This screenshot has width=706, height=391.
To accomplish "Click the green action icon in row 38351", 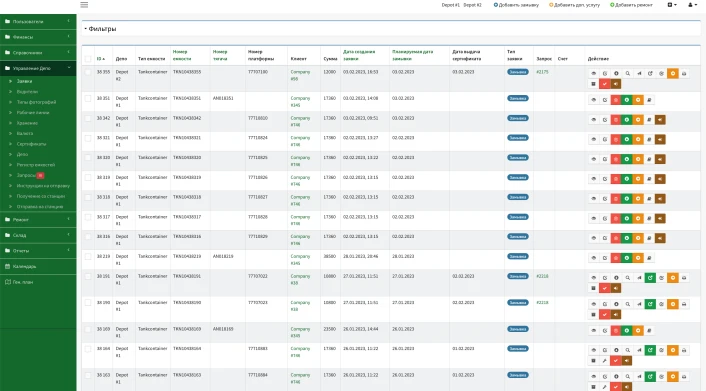I will click(x=627, y=100).
